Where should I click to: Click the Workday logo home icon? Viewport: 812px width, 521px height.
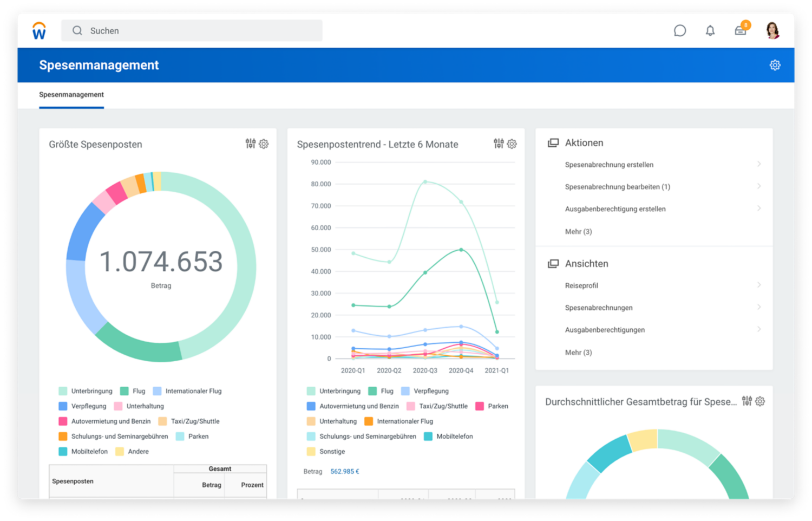coord(39,31)
